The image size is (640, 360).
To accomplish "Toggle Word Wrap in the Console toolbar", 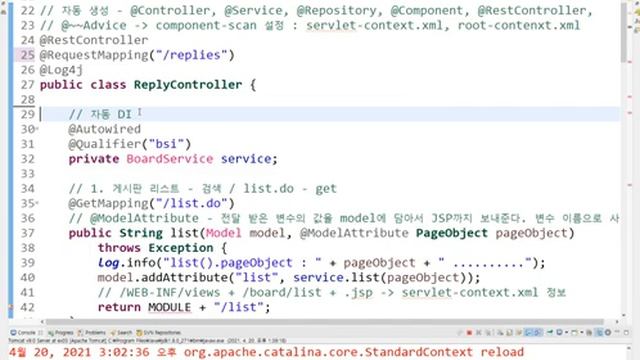I will [519, 333].
